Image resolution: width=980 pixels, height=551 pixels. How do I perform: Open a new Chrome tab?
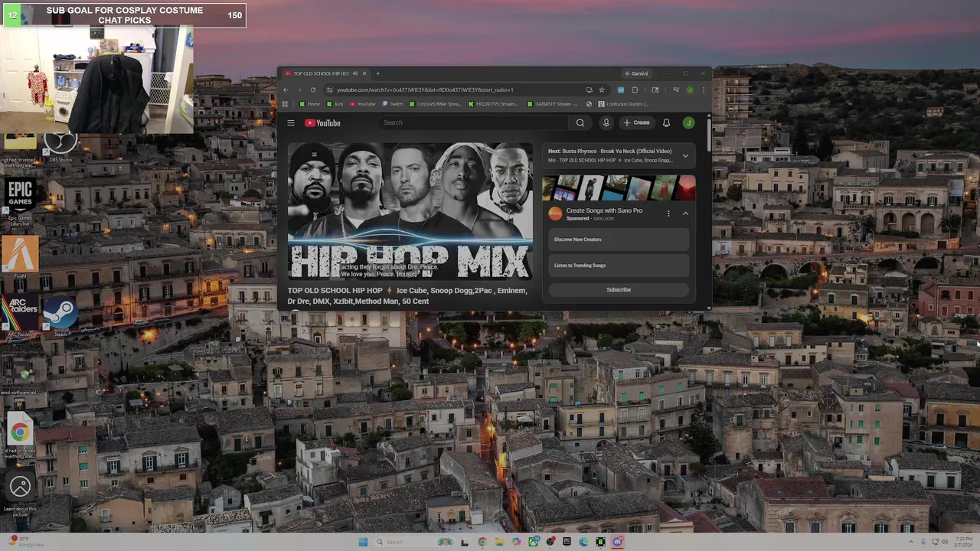click(x=377, y=73)
